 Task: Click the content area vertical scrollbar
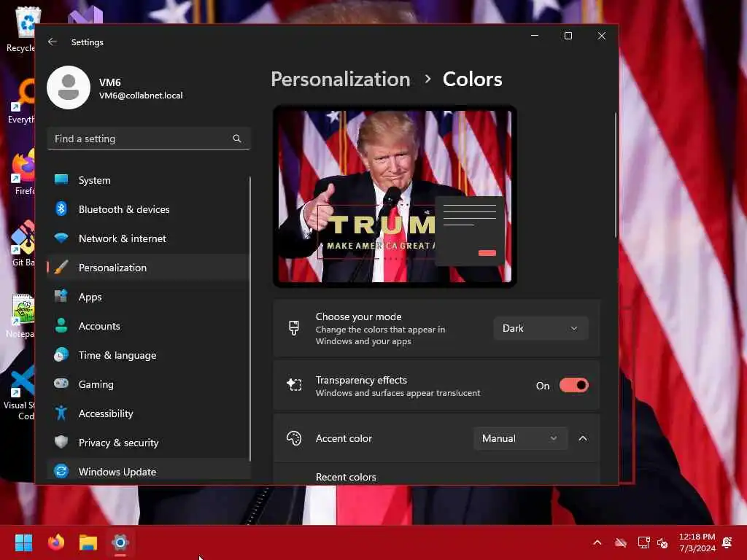[615, 175]
